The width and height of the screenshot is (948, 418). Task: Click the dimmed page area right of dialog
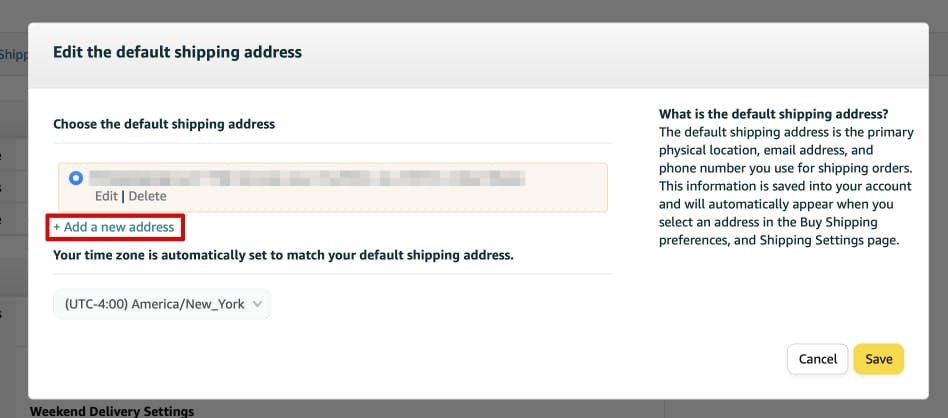[x=934, y=200]
